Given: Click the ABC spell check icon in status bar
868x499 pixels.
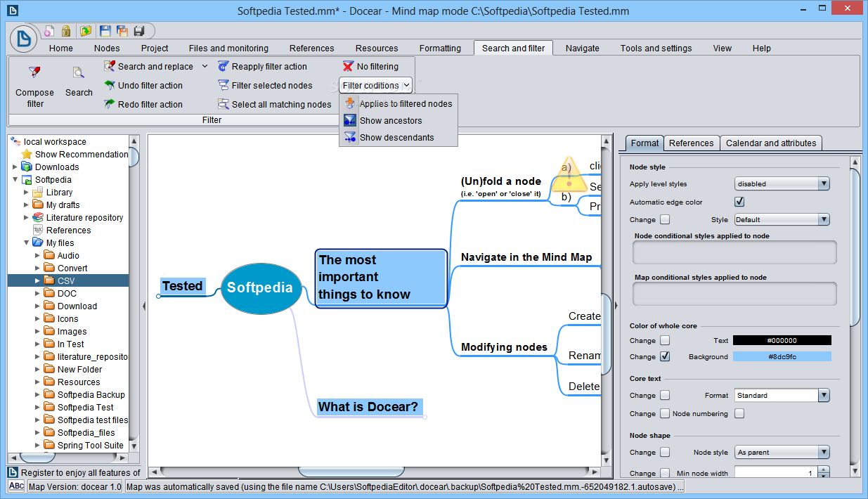Looking at the screenshot, I should pos(16,486).
